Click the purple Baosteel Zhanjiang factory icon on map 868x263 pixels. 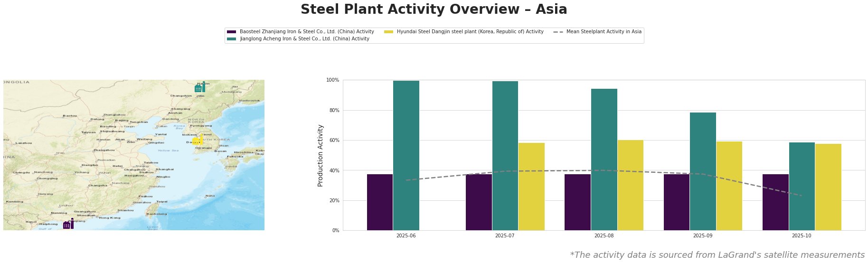[x=68, y=224]
